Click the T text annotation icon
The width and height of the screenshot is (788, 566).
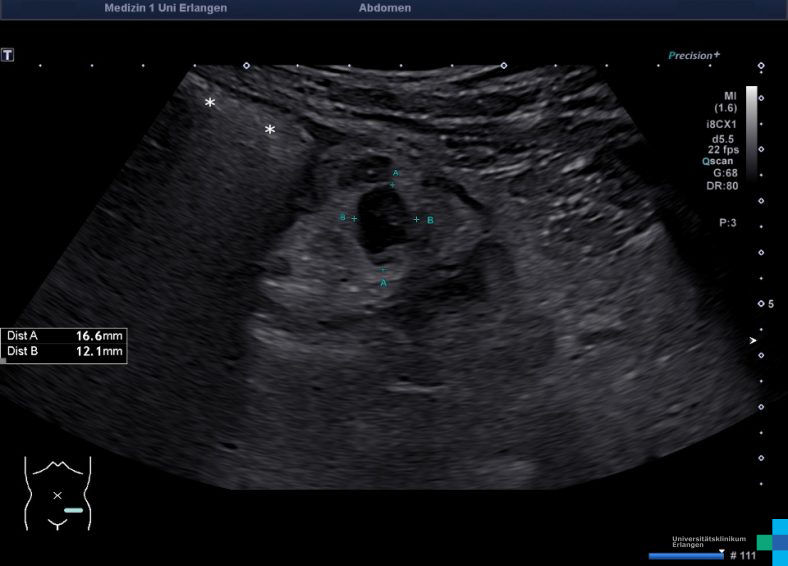(8, 55)
